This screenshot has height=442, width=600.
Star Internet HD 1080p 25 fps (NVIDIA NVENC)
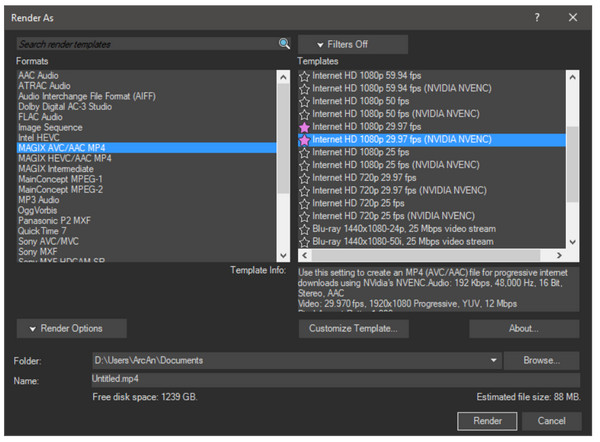(304, 165)
